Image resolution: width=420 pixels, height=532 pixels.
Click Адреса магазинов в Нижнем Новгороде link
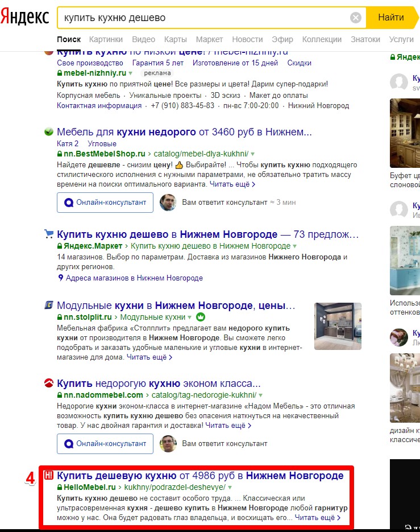coord(134,278)
